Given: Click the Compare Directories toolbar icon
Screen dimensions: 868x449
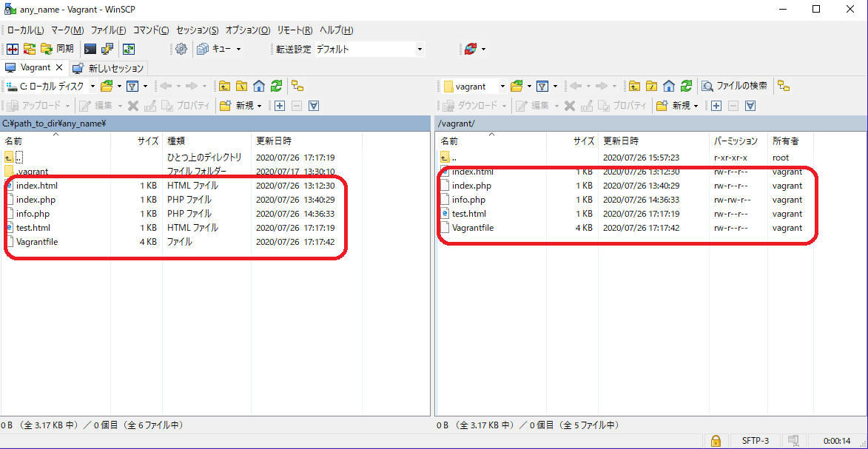Looking at the screenshot, I should point(12,49).
